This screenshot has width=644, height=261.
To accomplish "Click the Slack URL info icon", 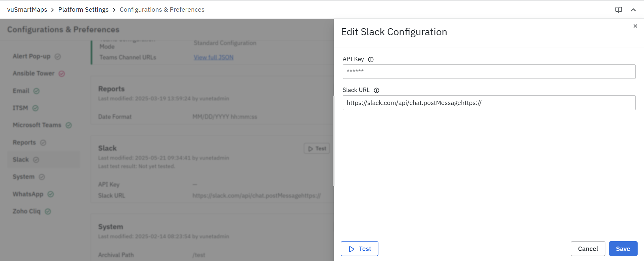I will click(376, 90).
